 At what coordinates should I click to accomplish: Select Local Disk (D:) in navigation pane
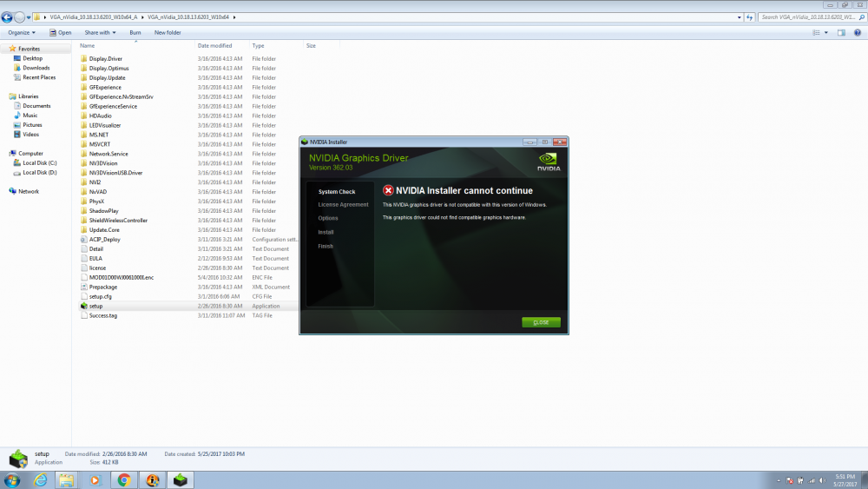pos(39,172)
